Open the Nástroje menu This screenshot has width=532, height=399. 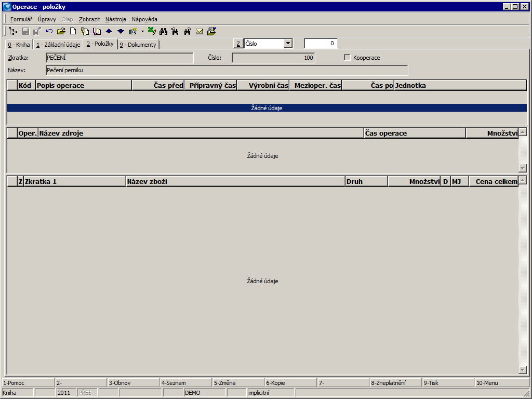pyautogui.click(x=115, y=19)
